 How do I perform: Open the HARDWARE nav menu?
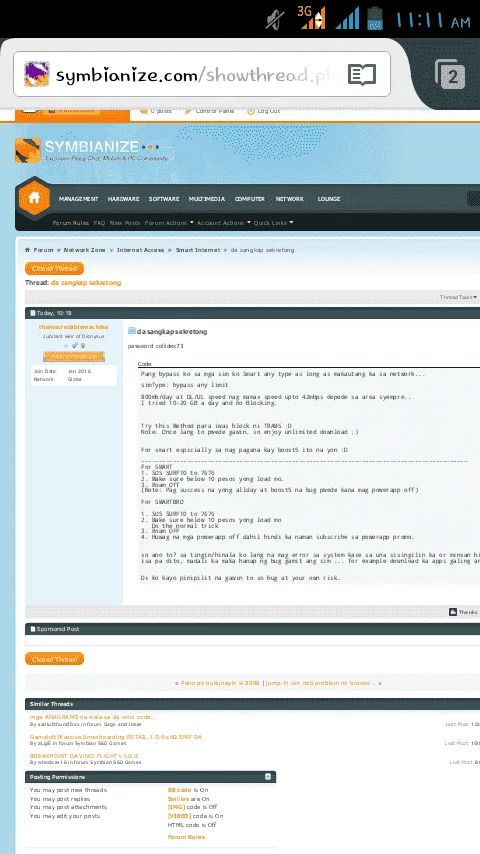pyautogui.click(x=123, y=199)
